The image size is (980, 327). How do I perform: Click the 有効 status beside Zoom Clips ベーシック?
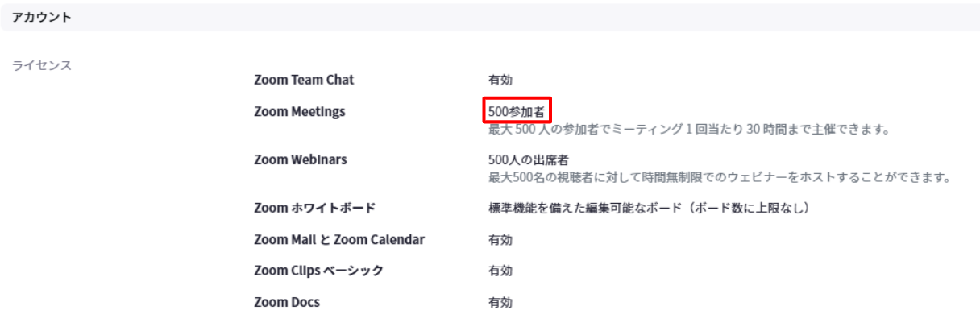click(500, 271)
